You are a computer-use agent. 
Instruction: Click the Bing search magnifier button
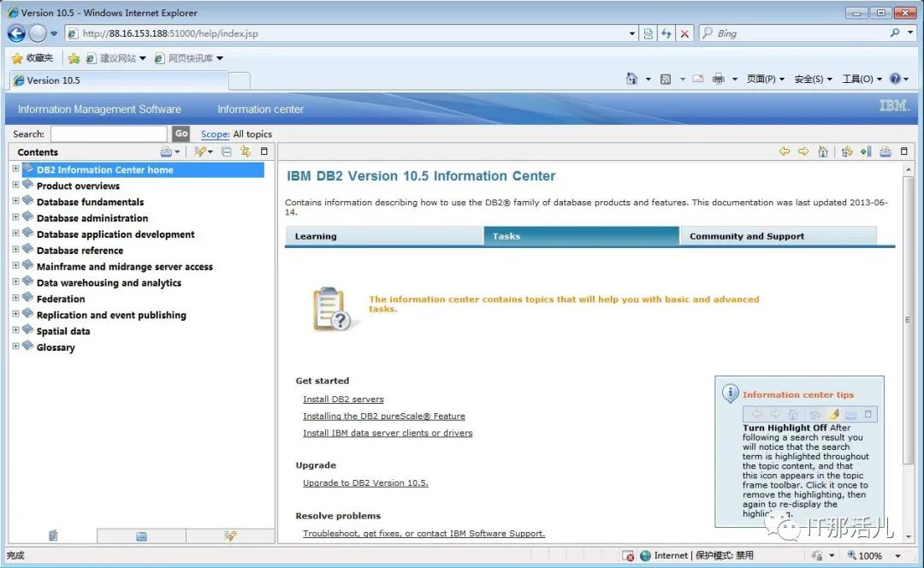coord(895,33)
